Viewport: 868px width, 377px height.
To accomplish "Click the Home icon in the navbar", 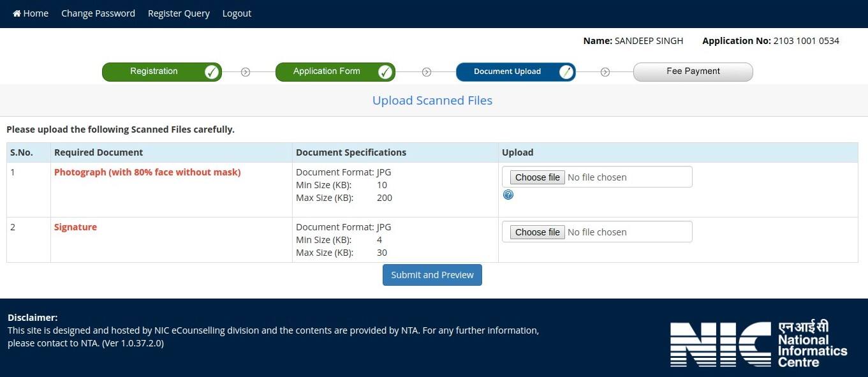I will [x=17, y=13].
